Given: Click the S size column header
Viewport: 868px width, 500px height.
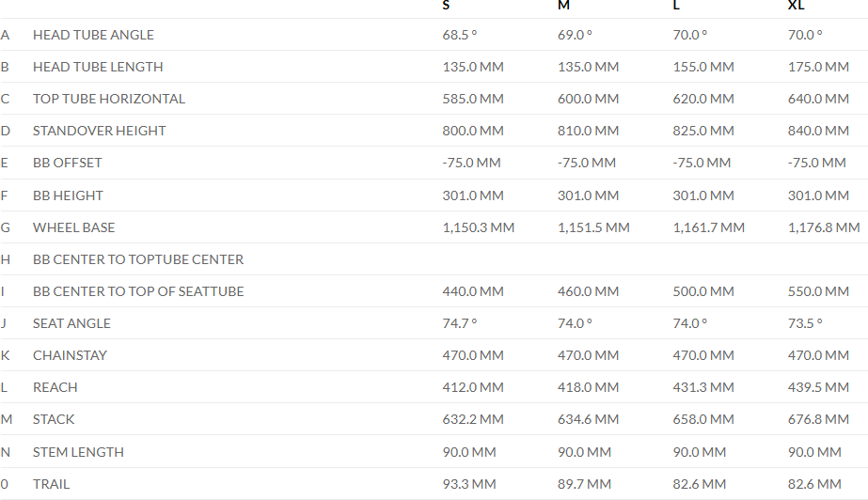Looking at the screenshot, I should pos(446,6).
